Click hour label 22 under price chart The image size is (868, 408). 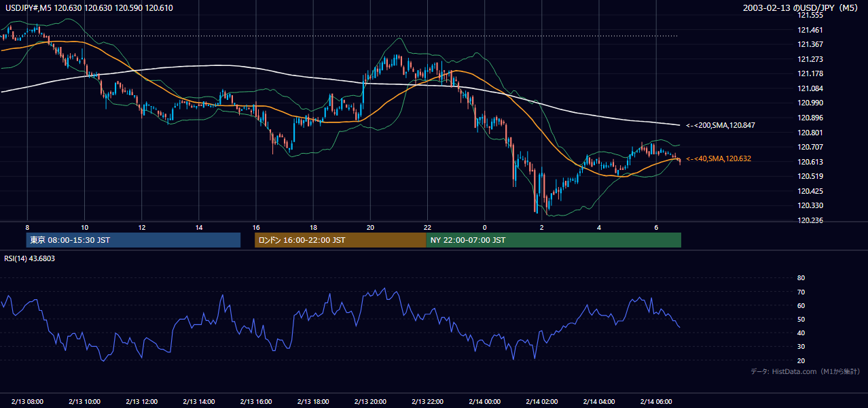click(x=428, y=227)
